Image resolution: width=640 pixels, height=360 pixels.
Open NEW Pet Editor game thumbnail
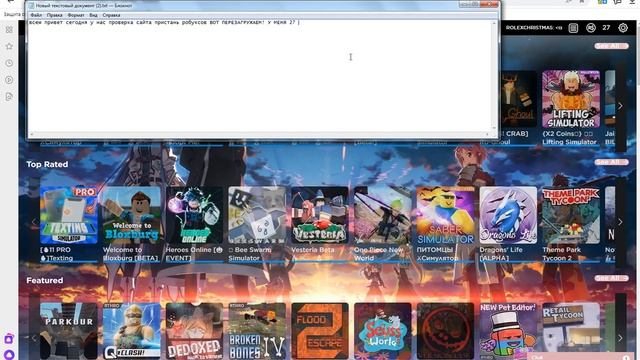pos(508,331)
